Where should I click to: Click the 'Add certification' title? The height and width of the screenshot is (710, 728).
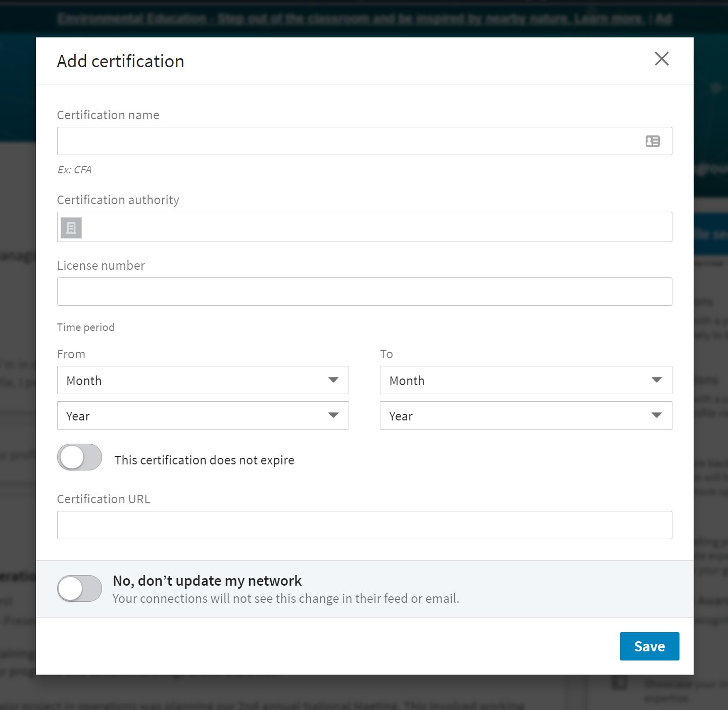pyautogui.click(x=120, y=61)
